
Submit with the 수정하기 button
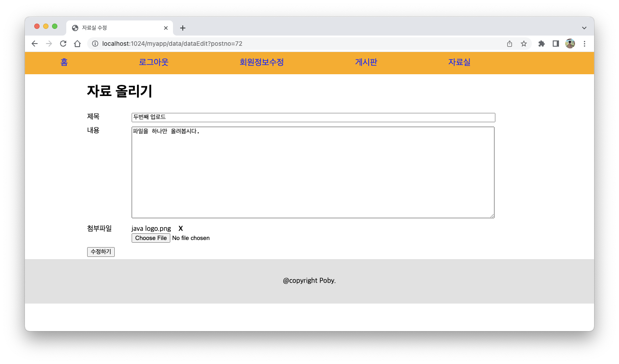coord(101,252)
